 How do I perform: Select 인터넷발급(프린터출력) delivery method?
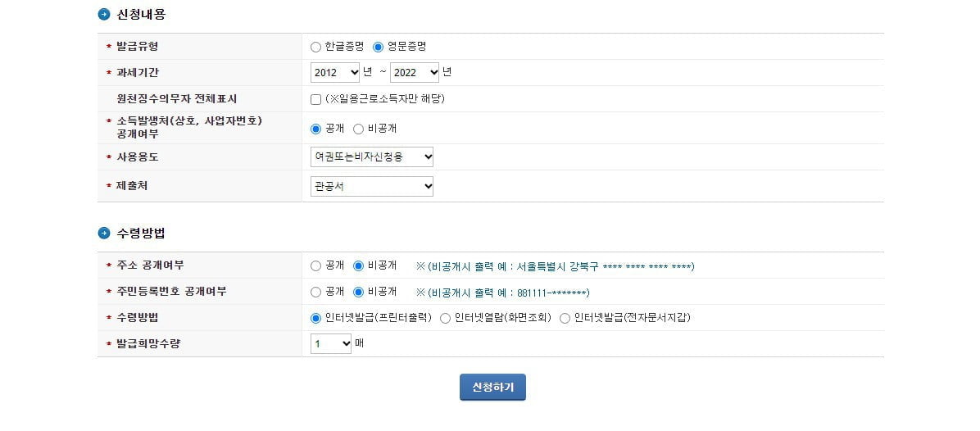[315, 319]
